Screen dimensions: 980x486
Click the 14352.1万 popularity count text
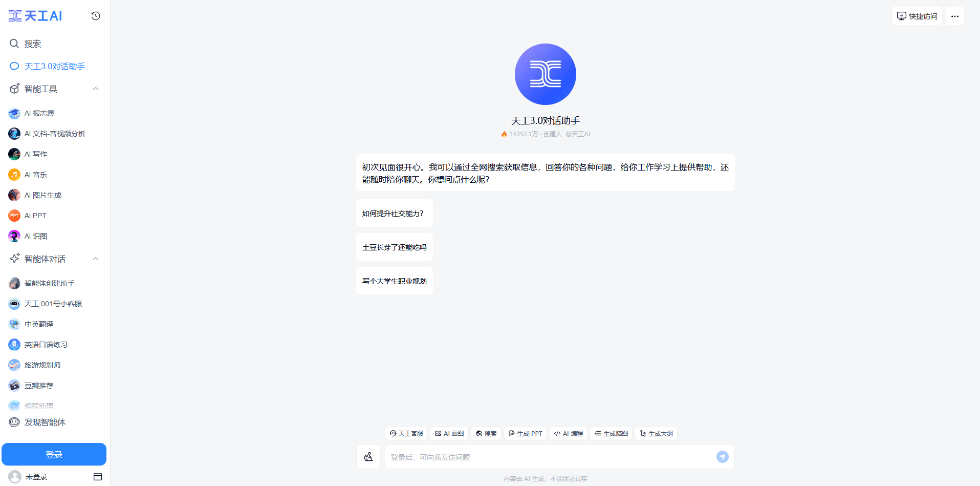coord(524,134)
